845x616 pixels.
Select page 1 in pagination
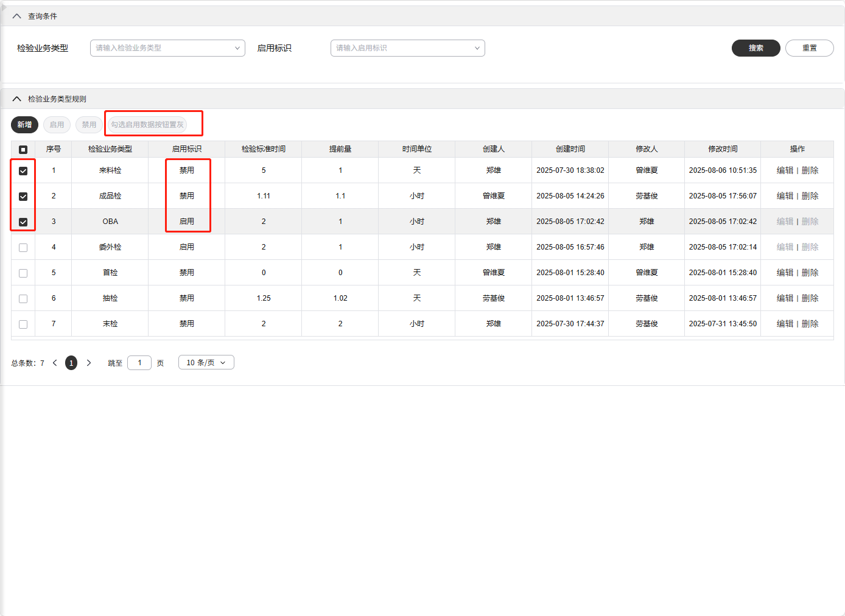tap(71, 363)
